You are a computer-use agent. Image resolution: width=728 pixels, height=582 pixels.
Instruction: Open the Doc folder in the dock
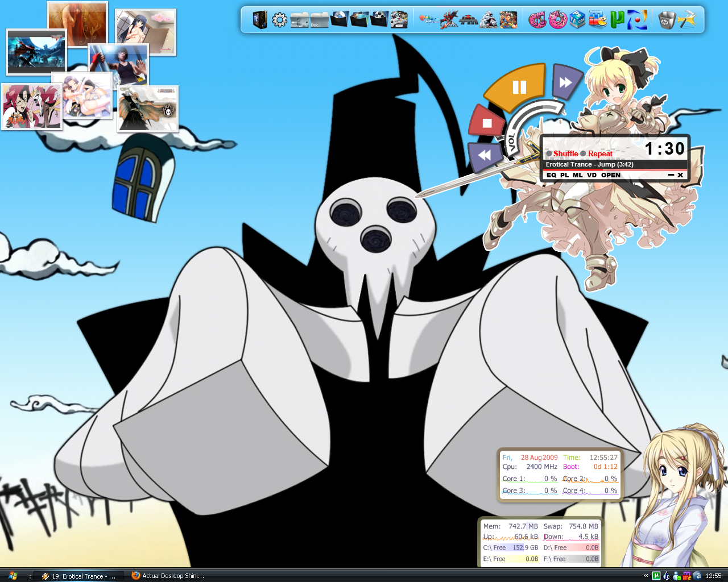click(319, 21)
